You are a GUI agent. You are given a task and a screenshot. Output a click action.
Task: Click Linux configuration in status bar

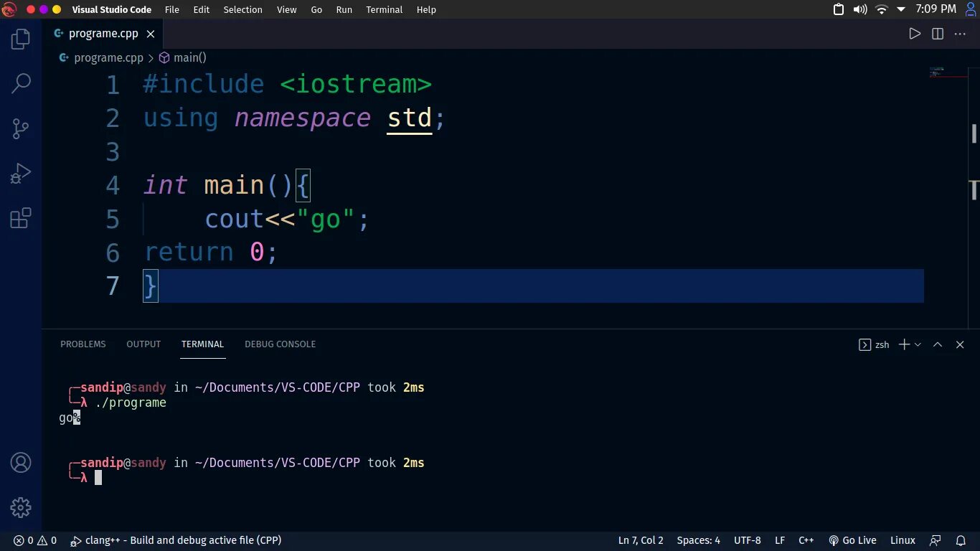point(903,540)
